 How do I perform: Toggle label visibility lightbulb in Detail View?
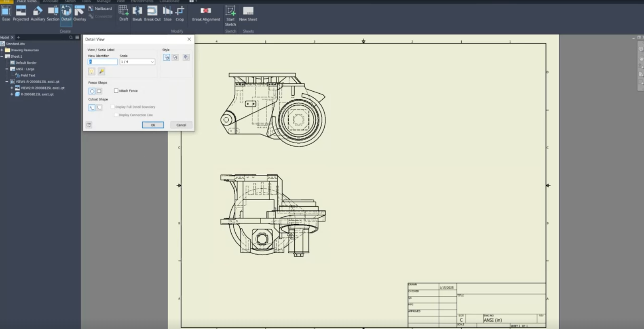pos(92,71)
